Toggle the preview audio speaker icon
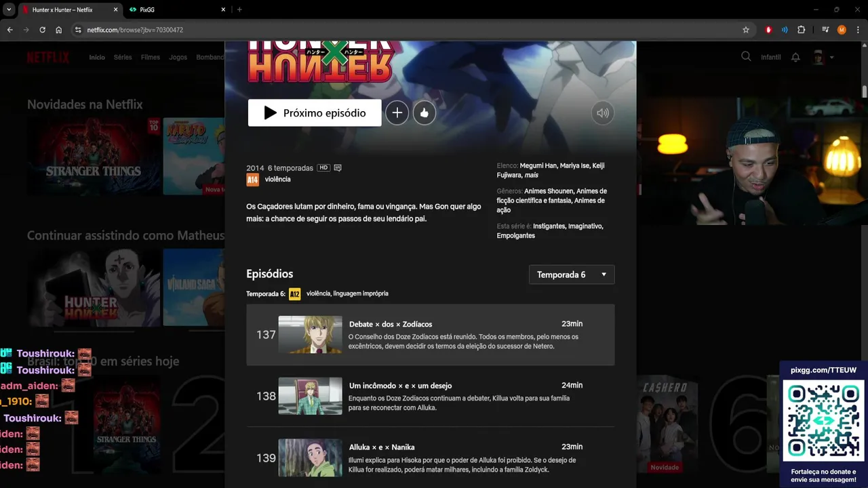The image size is (868, 488). tap(603, 113)
